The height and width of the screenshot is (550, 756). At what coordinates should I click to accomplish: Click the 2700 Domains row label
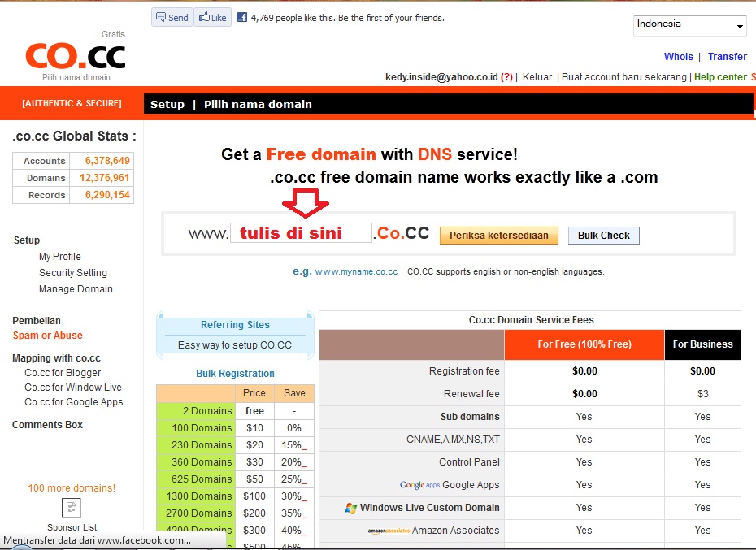[x=198, y=513]
